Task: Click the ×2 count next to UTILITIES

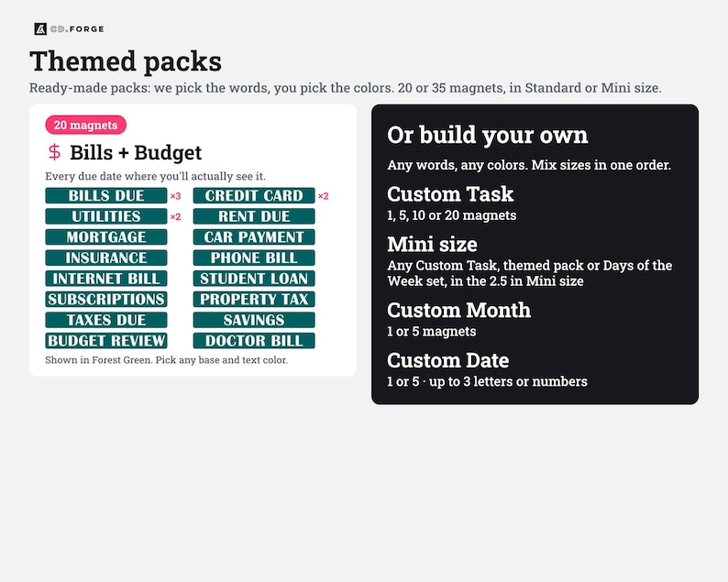Action: (175, 216)
